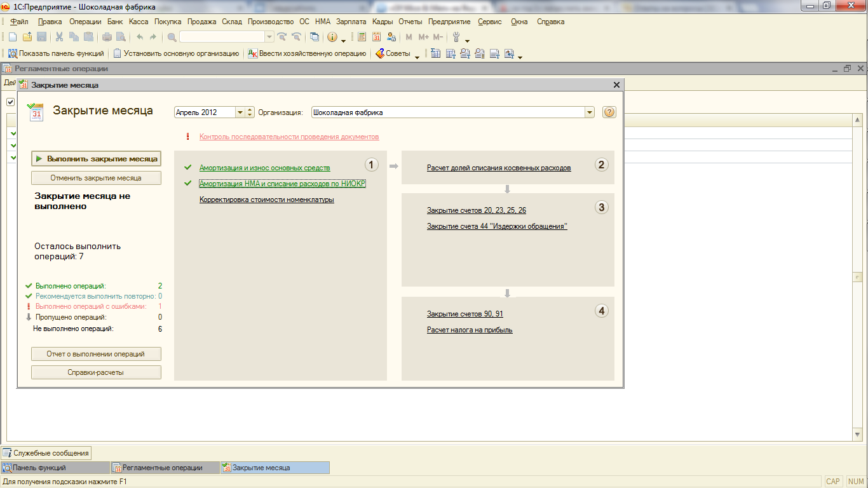Switch to the Панель функций window tab

pyautogui.click(x=55, y=468)
